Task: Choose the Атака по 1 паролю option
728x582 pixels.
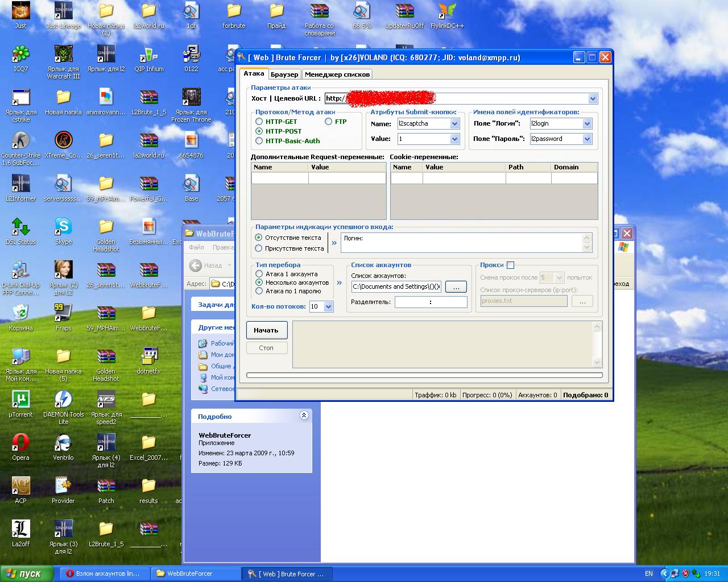Action: pos(259,291)
